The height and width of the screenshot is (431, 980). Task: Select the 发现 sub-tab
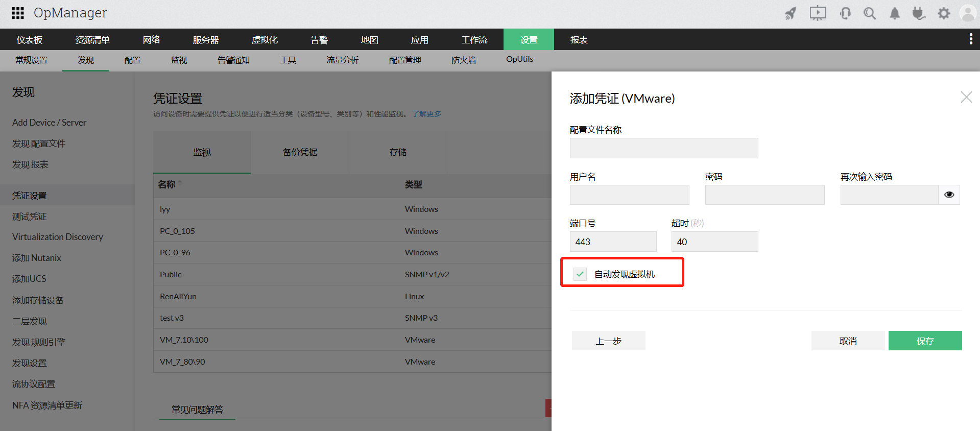click(x=86, y=60)
